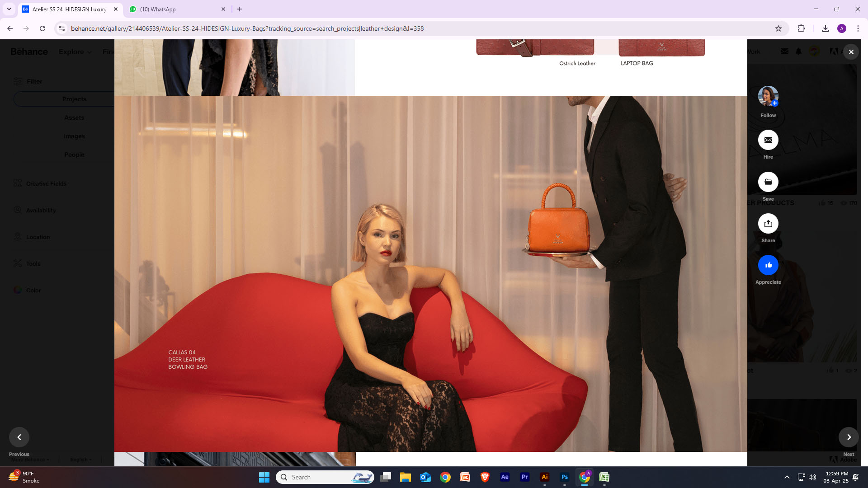Show hidden system tray icons
Image resolution: width=868 pixels, height=488 pixels.
787,477
